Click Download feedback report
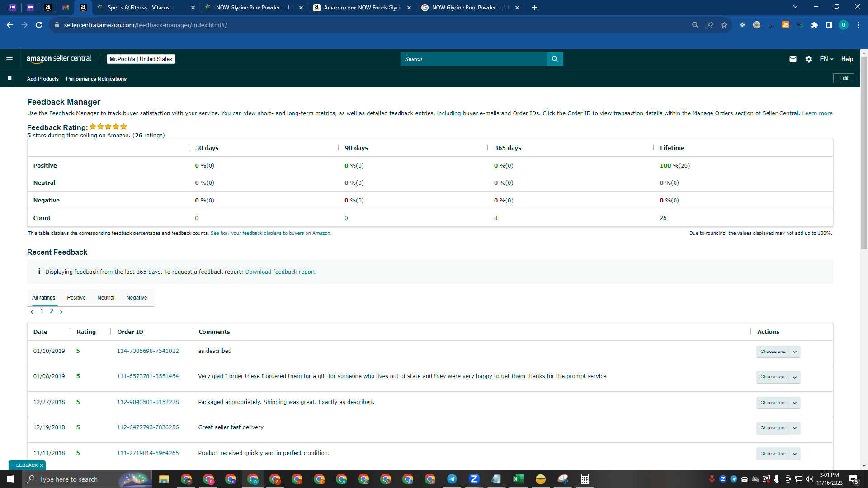This screenshot has width=868, height=488. (280, 272)
